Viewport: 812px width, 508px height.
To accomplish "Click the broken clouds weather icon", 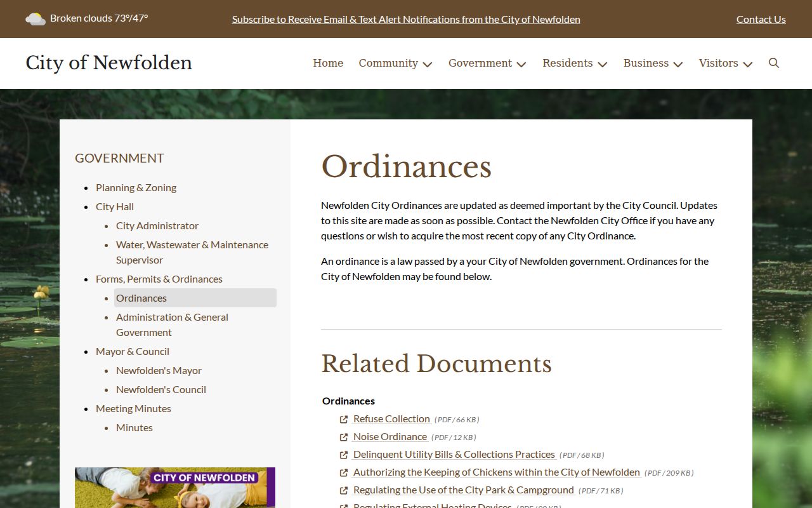I will click(x=36, y=19).
